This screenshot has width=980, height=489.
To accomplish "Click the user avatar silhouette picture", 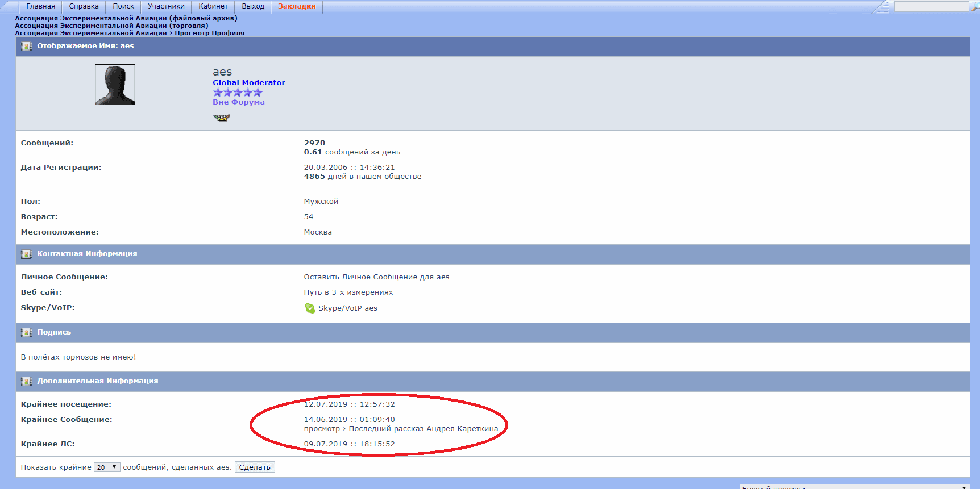I will click(x=115, y=85).
